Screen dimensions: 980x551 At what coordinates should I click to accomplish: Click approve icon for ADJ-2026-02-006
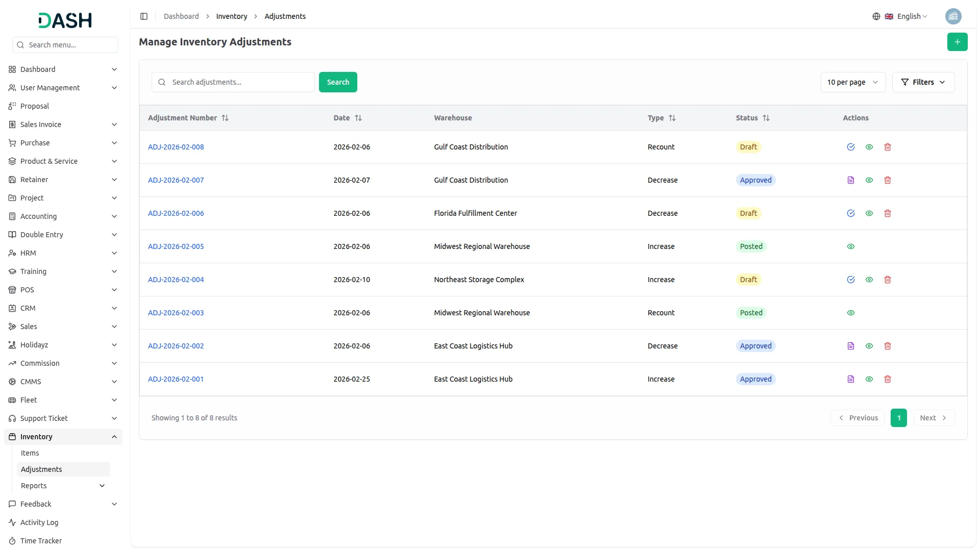click(850, 213)
